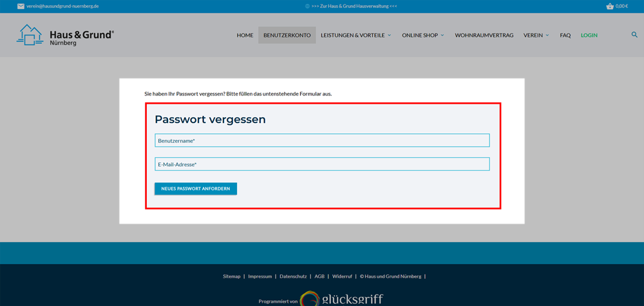Open the Wohnraumvertrag menu item
This screenshot has width=644, height=306.
point(484,35)
